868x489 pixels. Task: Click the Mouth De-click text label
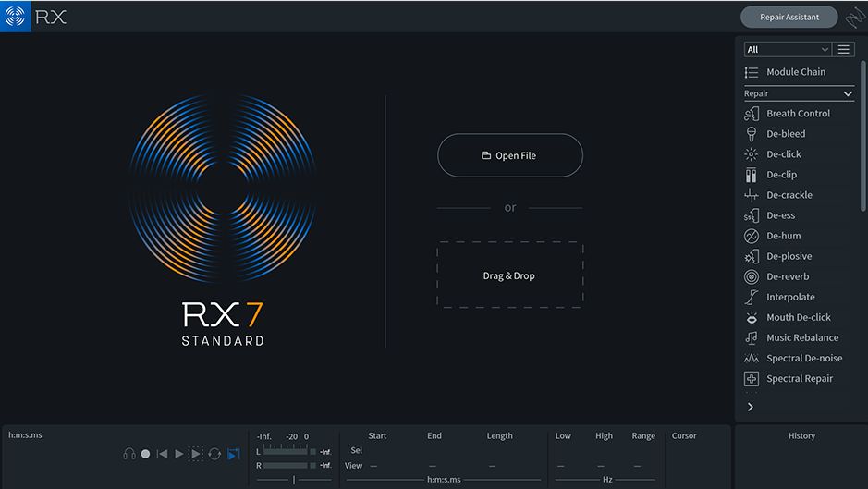(799, 317)
